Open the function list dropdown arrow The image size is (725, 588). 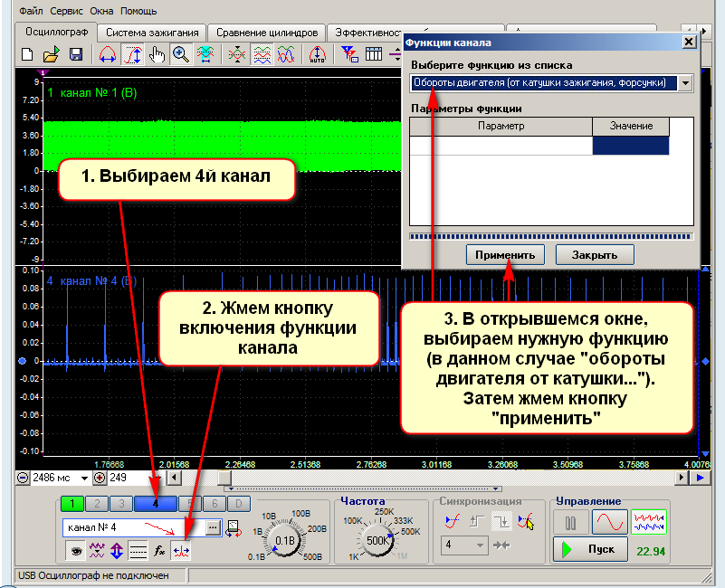(x=685, y=83)
